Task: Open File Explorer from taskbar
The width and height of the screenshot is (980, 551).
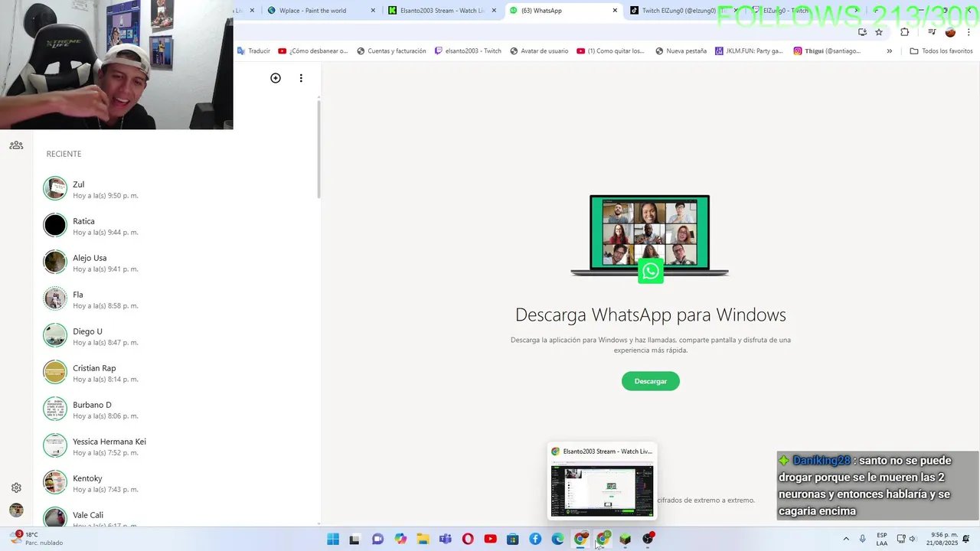Action: point(423,540)
